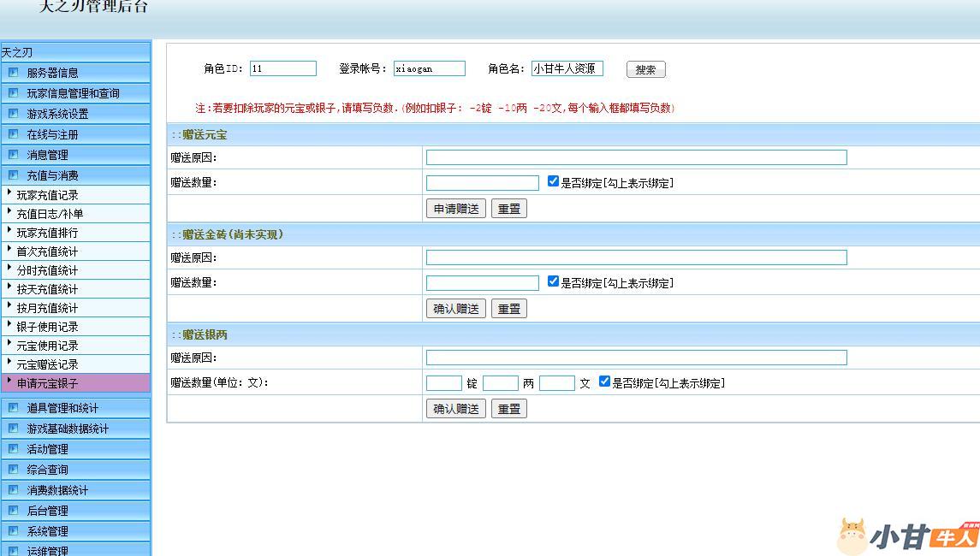Click 申请赠送 button for 元宝
980x556 pixels.
click(x=455, y=209)
